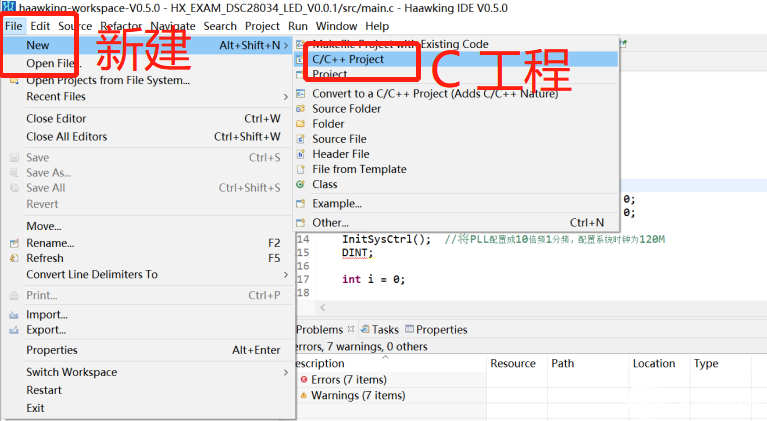This screenshot has height=421, width=767.
Task: Open the Edit menu
Action: click(x=40, y=26)
